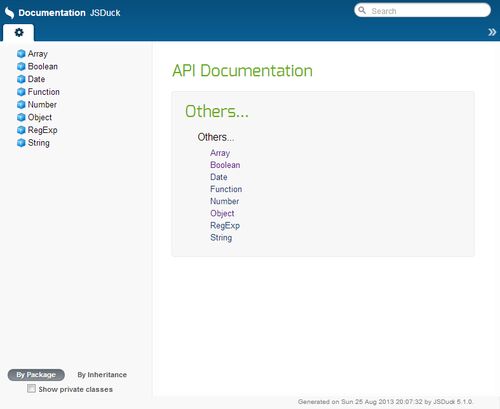Click the cube icon beside Date
Viewport: 500px width, 409px height.
[21, 79]
